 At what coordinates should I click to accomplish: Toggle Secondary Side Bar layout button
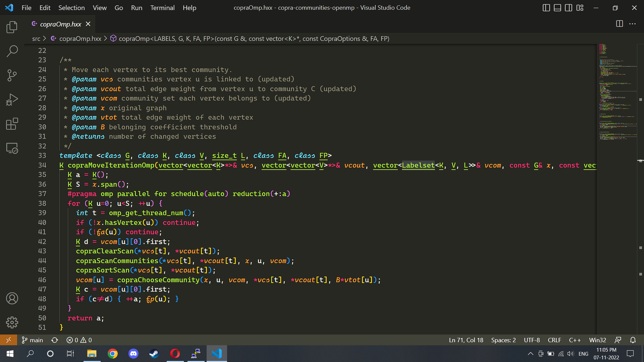point(569,8)
